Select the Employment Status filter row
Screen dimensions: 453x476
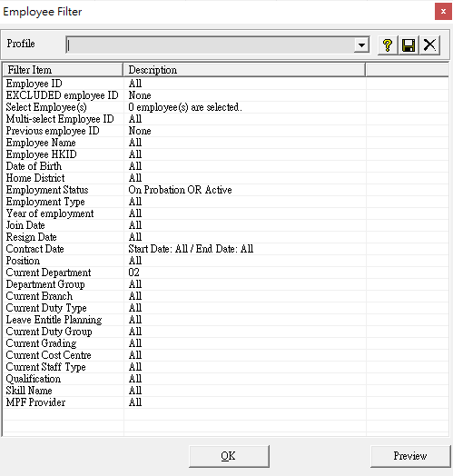[x=226, y=190]
